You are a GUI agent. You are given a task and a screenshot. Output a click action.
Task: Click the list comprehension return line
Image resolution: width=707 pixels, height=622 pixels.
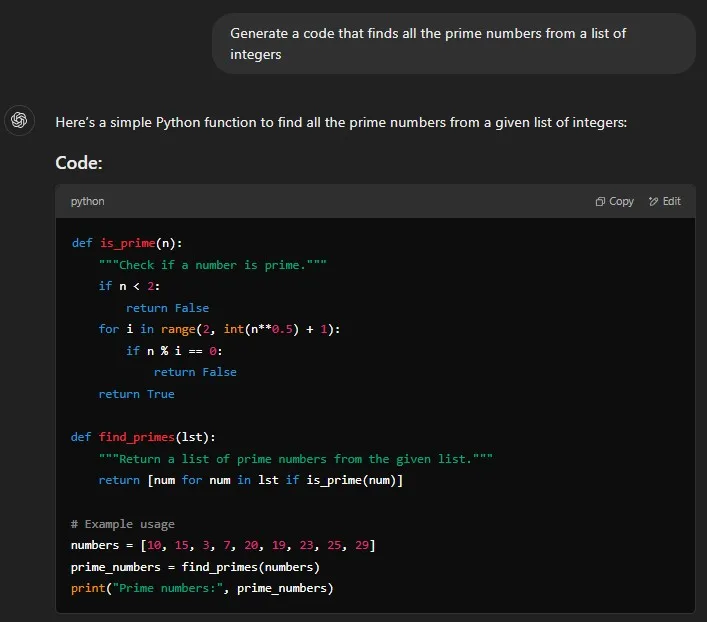click(x=251, y=480)
